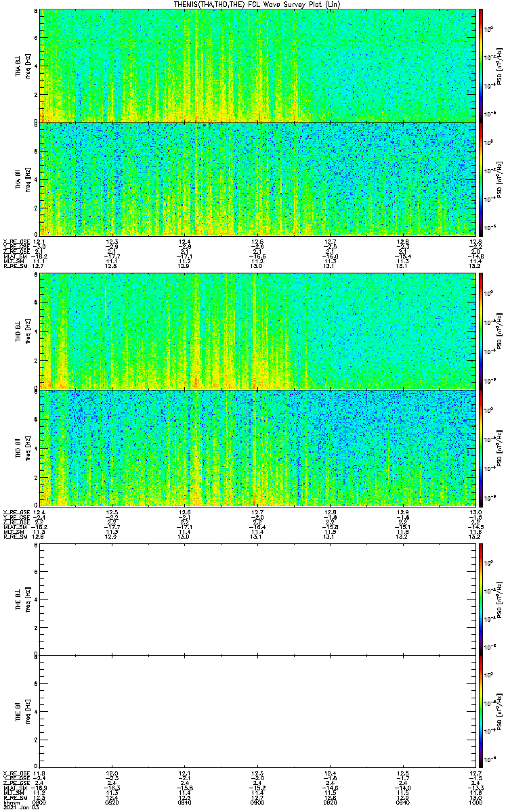508x812 pixels.
Task: Select the THD B-parallel spectrogram panel
Action: pyautogui.click(x=257, y=447)
